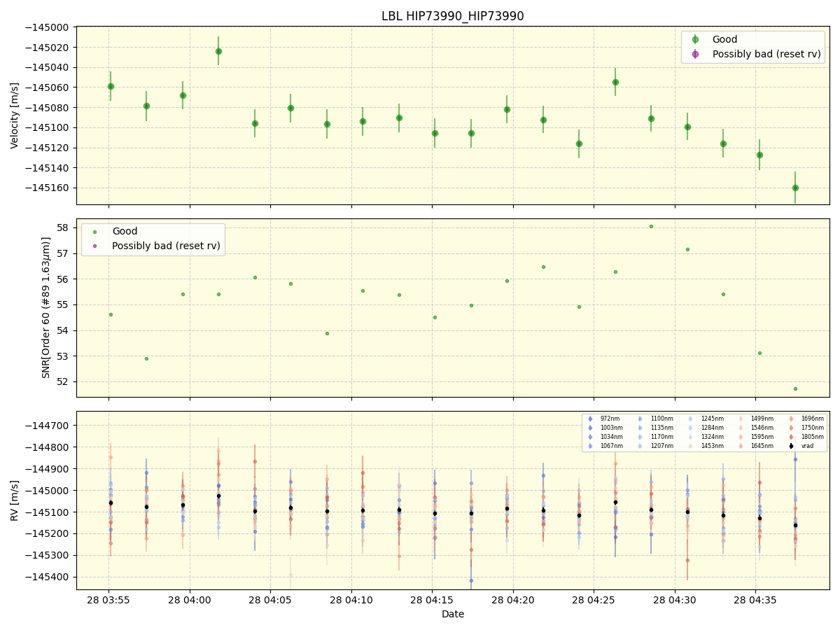Viewport: 840px width, 630px height.
Task: Click the 28 04:10 date tick label
Action: [x=351, y=600]
